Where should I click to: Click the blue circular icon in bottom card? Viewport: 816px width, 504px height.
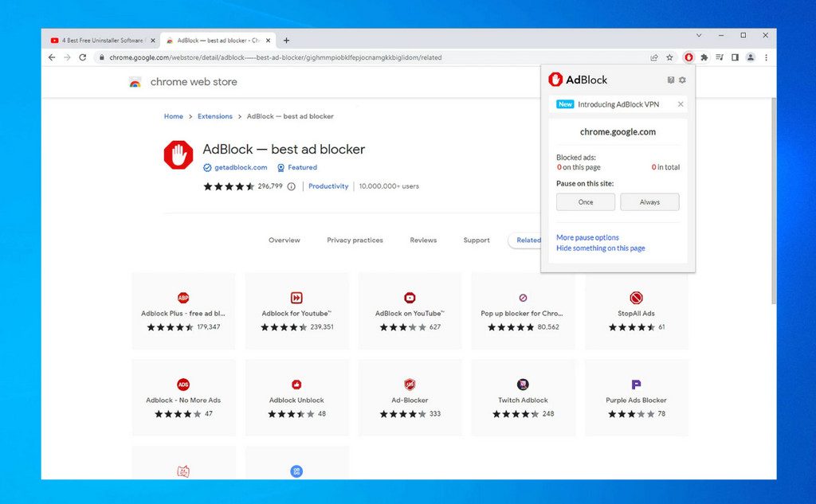coord(296,471)
